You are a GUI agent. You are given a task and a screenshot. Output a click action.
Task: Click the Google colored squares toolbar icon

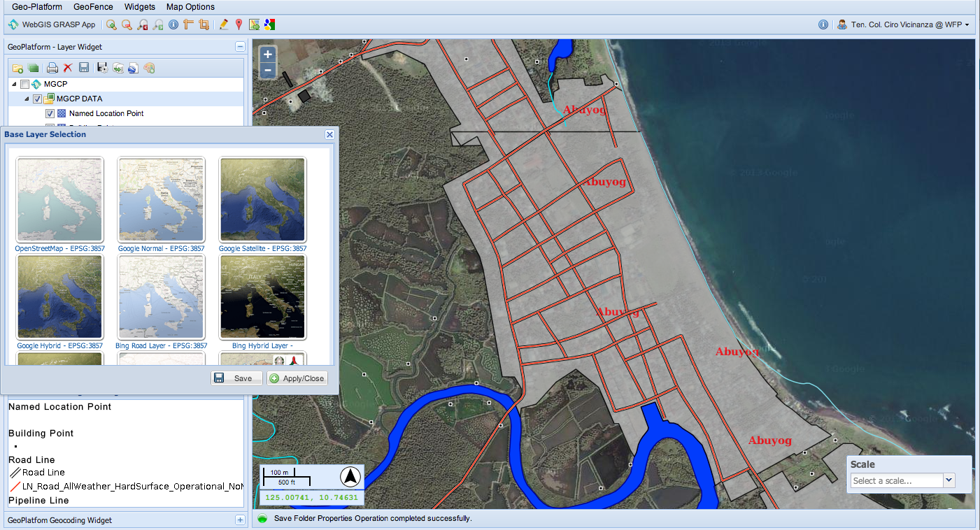pos(269,24)
